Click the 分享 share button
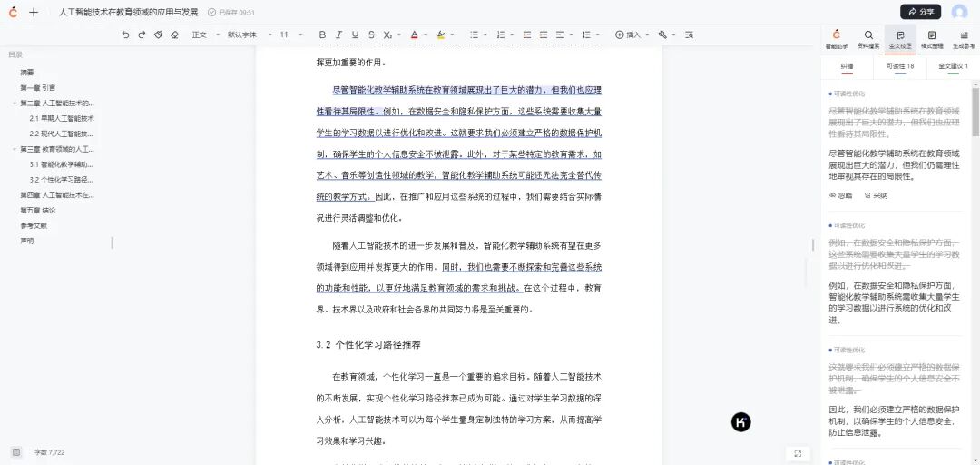Viewport: 980px width, 465px height. coord(920,12)
